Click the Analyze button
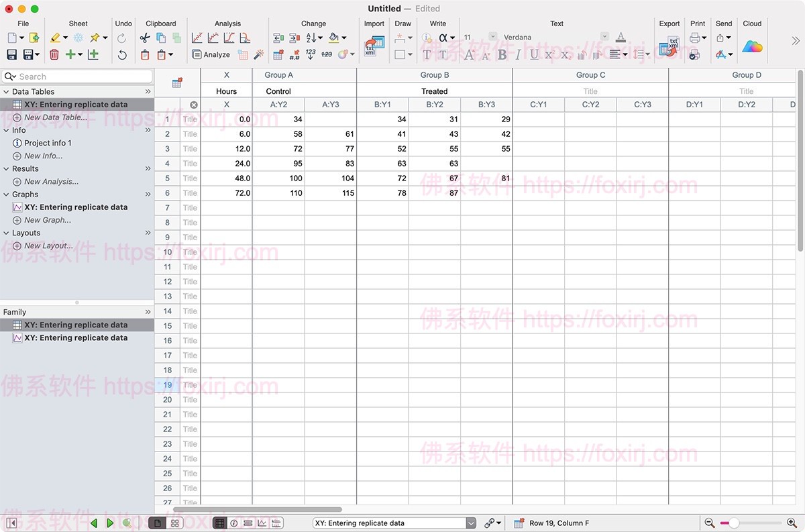 211,55
